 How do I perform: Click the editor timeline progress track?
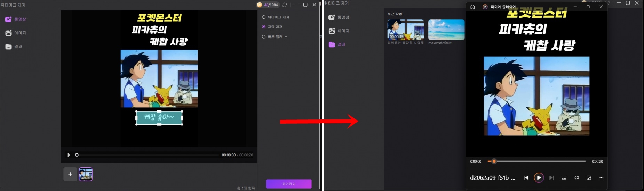pos(148,155)
